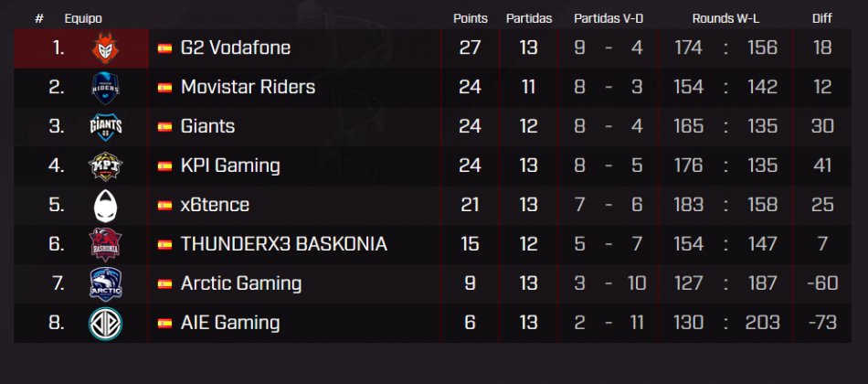868x384 pixels.
Task: Sort by the Points column header
Action: point(471,18)
